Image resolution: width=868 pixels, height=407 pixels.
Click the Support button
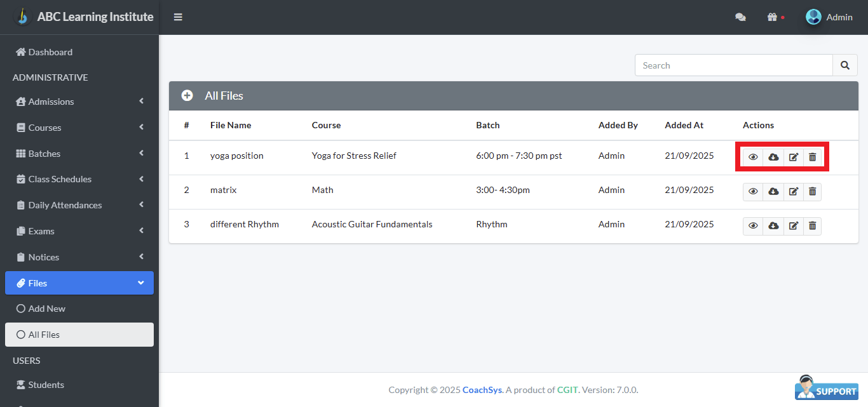click(x=826, y=389)
